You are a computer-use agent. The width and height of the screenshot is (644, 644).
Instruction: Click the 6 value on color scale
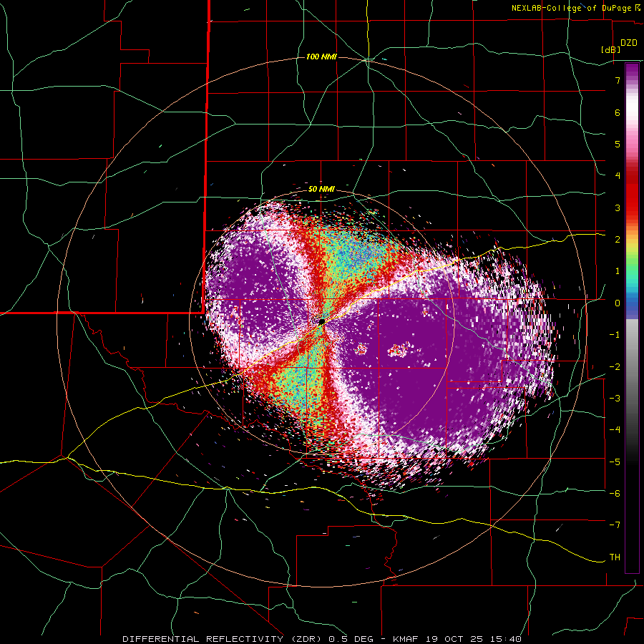click(618, 112)
